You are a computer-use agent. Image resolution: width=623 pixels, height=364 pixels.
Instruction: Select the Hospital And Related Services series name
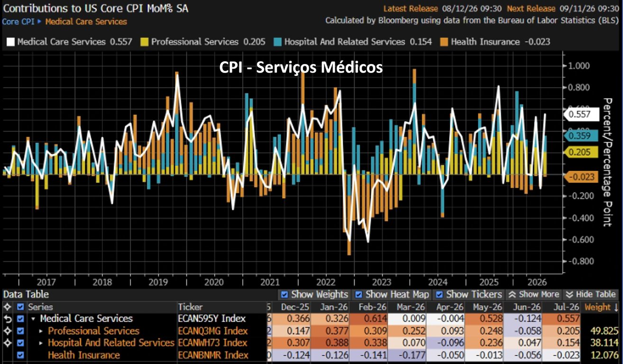[x=111, y=343]
